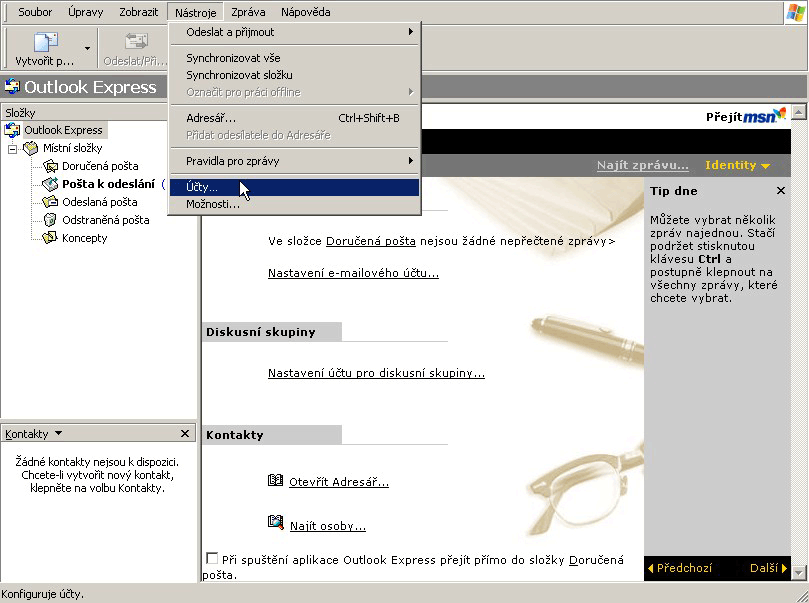
Task: Select the Outlook Express tree item label
Action: (63, 130)
